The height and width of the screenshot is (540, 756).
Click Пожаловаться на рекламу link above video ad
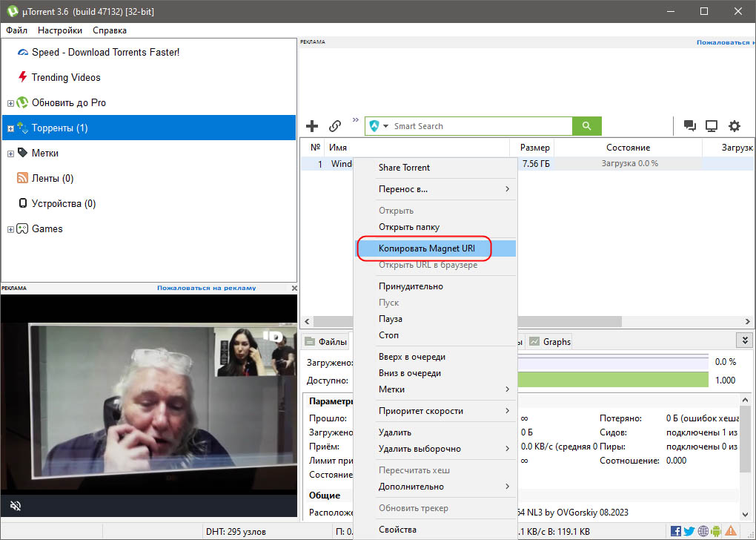pyautogui.click(x=206, y=288)
